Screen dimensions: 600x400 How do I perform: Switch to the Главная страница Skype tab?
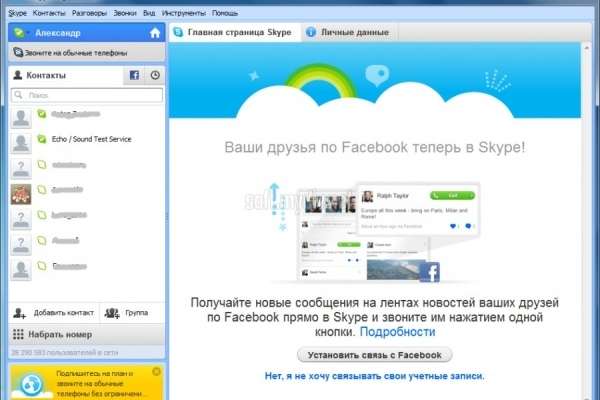235,32
